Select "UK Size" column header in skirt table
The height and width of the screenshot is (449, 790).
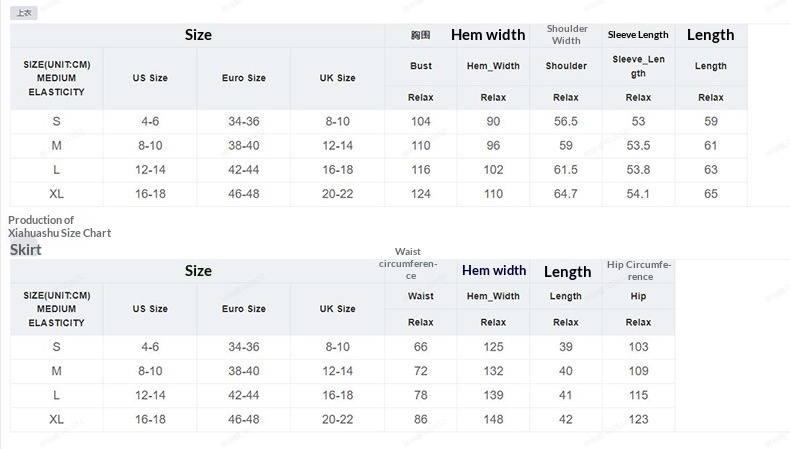click(338, 309)
